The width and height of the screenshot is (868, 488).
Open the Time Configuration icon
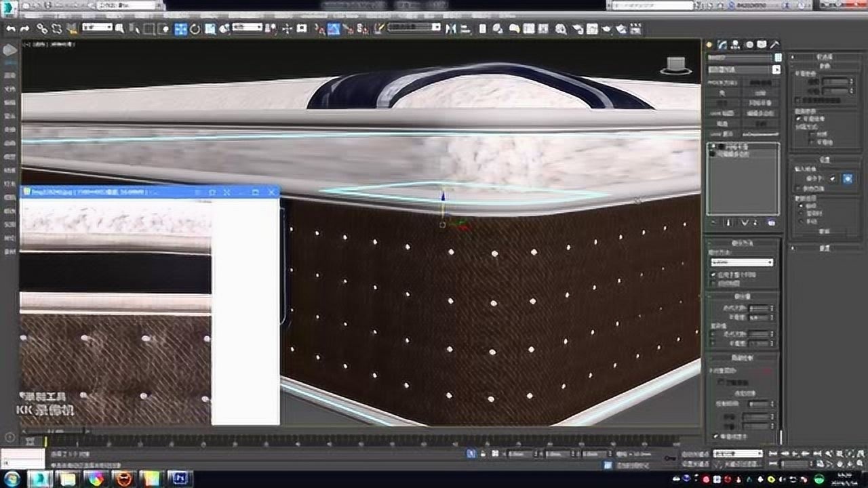click(x=820, y=464)
